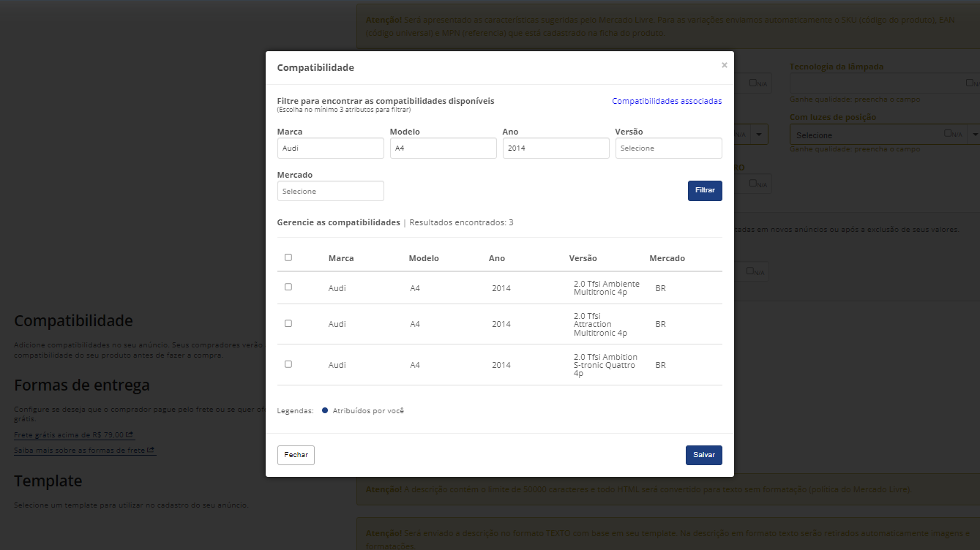Click the 'Tecnologia da lâmpada' input field in background
The image size is (980, 550).
tap(884, 83)
